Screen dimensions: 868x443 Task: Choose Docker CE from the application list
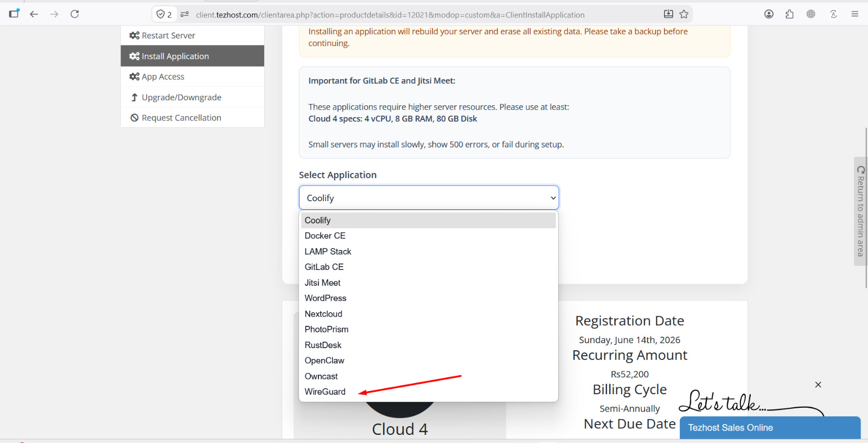click(x=429, y=236)
